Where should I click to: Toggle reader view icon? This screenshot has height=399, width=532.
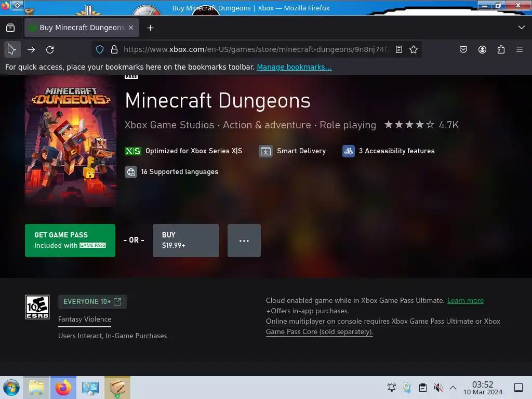(399, 49)
